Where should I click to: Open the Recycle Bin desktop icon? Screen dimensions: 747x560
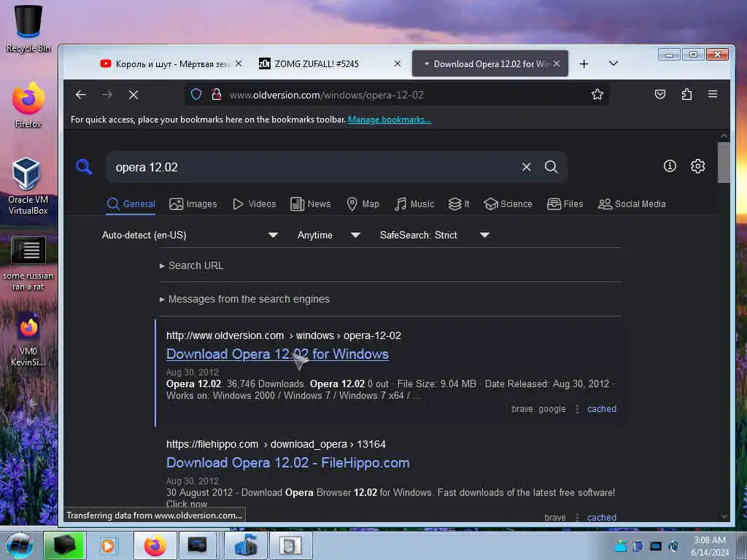28,28
